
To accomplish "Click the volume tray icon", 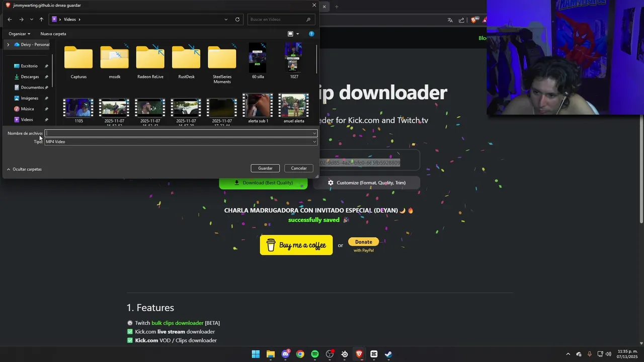I will [609, 354].
